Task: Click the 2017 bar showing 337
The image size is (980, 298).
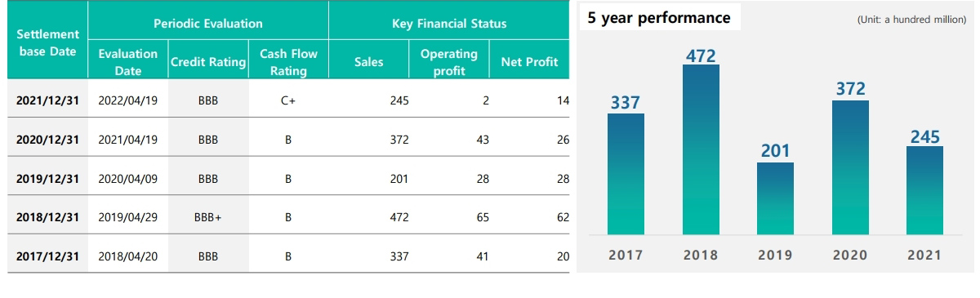Action: tap(626, 174)
